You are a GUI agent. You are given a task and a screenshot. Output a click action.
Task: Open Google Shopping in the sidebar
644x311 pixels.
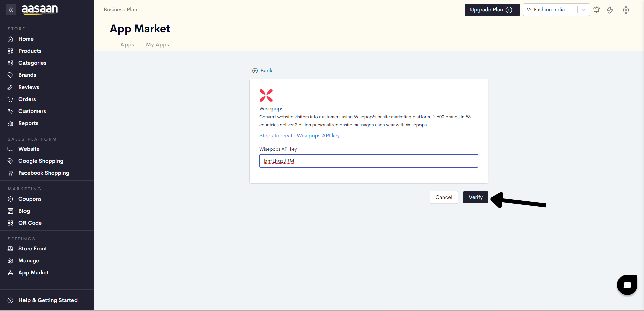tap(41, 161)
